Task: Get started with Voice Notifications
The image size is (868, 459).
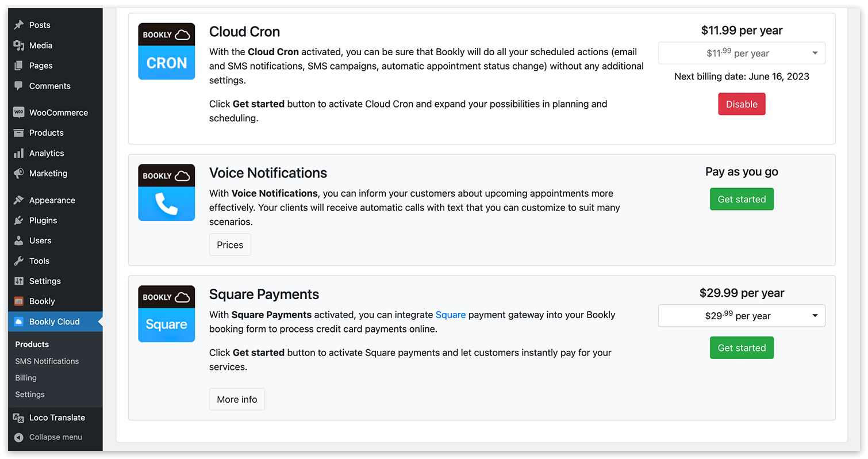Action: pos(742,199)
